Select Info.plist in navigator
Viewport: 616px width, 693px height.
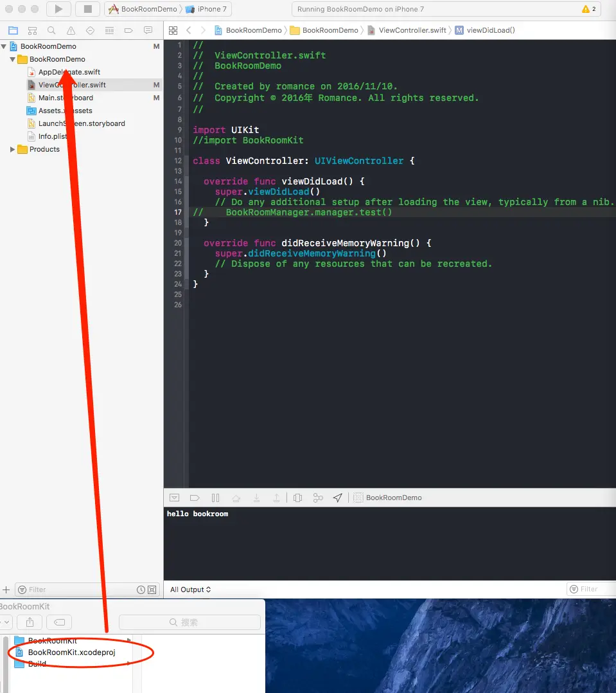tap(52, 136)
